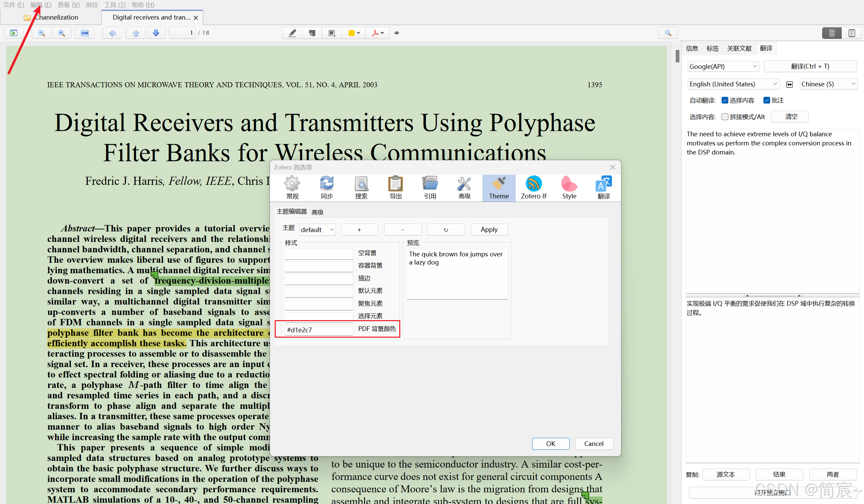Image resolution: width=864 pixels, height=504 pixels.
Task: Uncheck 选择内容 auto-translate checkbox
Action: pos(725,101)
